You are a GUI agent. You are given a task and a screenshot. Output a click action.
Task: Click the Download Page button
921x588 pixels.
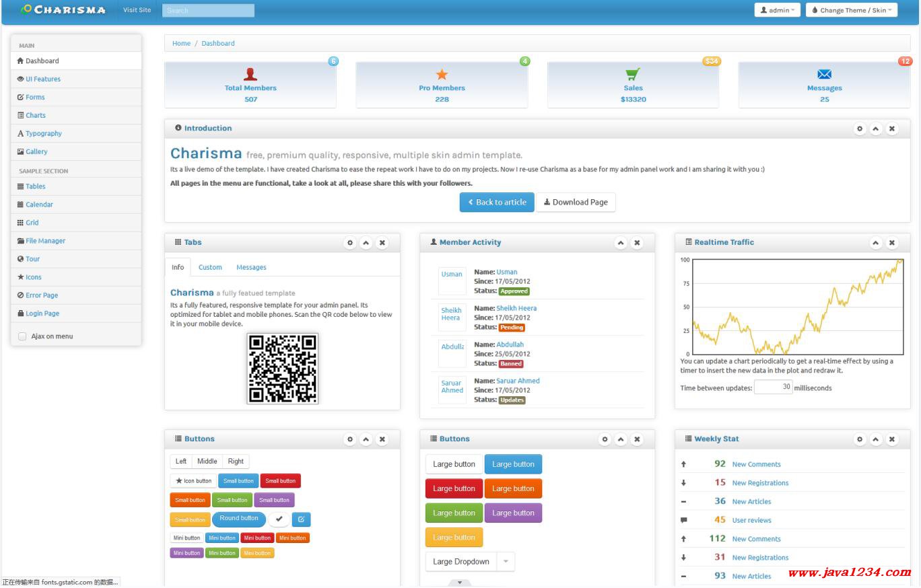click(x=576, y=203)
